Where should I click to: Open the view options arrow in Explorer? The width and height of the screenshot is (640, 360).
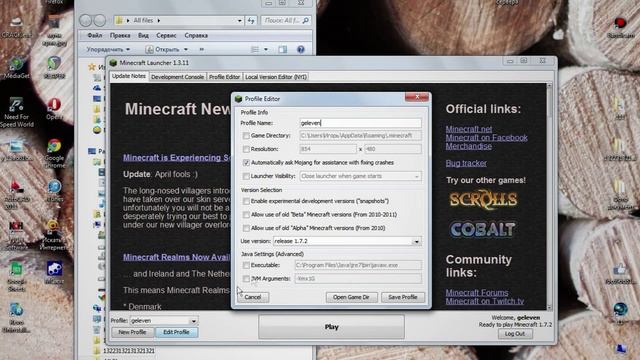point(266,49)
